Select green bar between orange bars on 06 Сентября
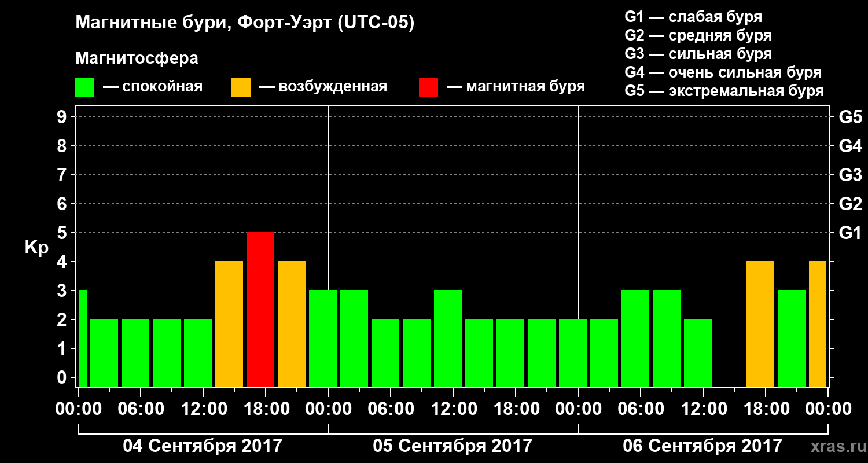This screenshot has height=463, width=868. [792, 339]
